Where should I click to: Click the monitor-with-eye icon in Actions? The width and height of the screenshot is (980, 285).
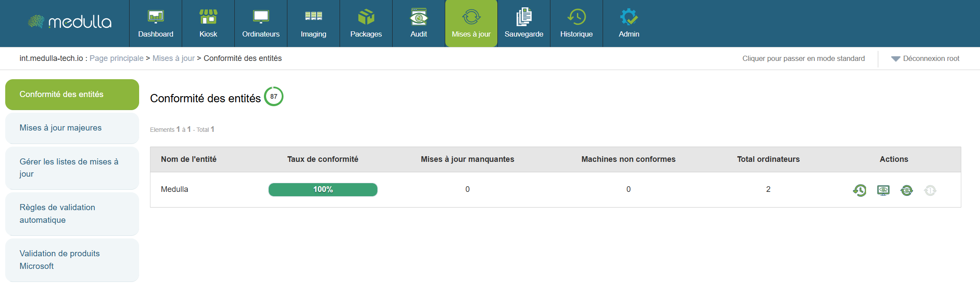point(883,190)
